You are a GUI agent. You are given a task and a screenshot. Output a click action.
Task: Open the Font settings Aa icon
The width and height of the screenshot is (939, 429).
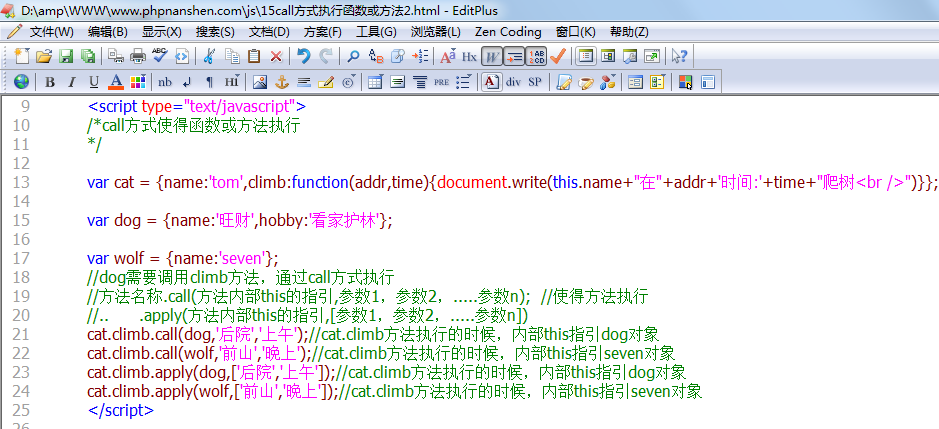pos(447,56)
